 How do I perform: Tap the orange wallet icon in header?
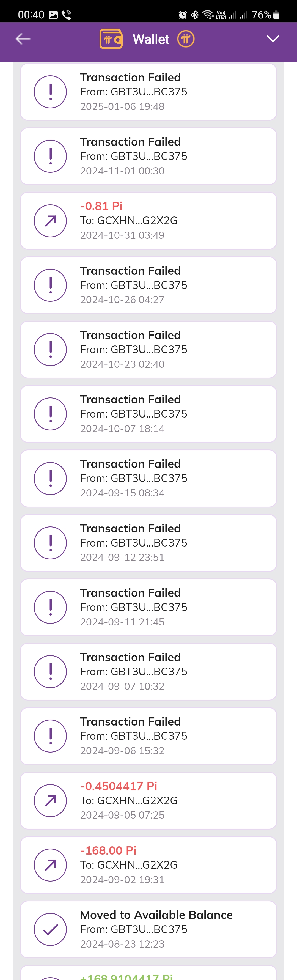(111, 39)
